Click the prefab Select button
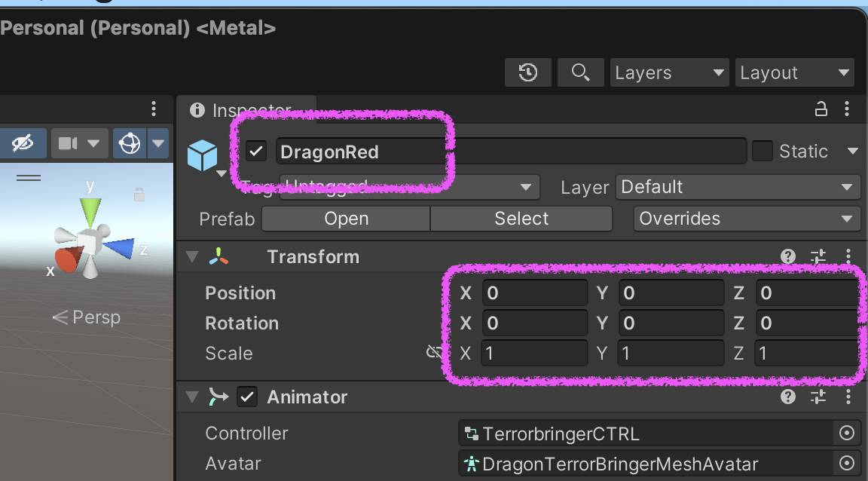 521,219
